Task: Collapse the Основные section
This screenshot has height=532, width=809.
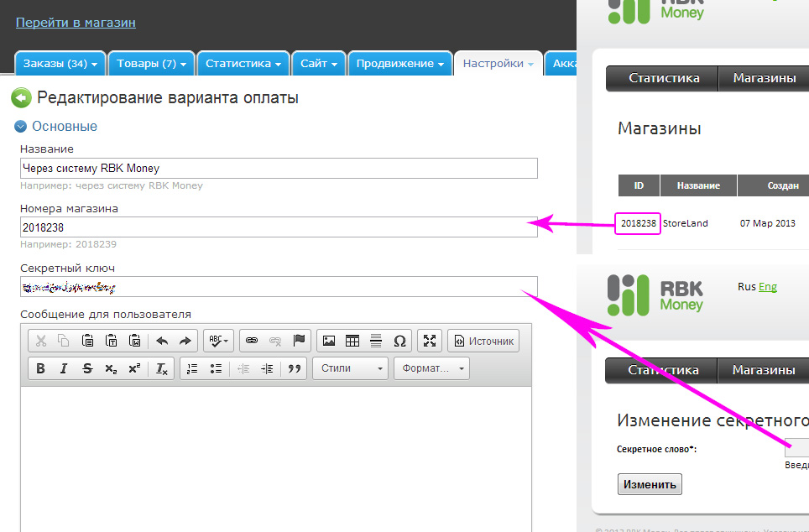Action: click(21, 127)
